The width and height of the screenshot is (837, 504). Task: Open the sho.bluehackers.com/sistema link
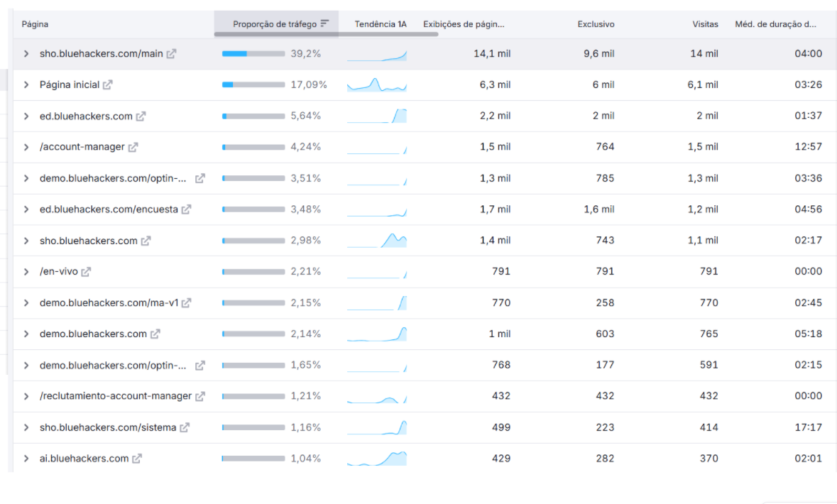point(108,427)
